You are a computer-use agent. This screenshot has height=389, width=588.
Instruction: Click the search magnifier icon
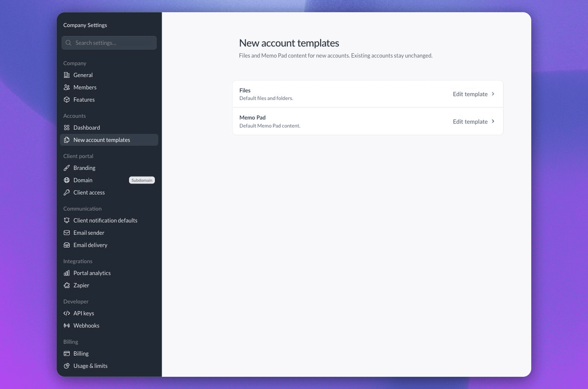[x=68, y=43]
